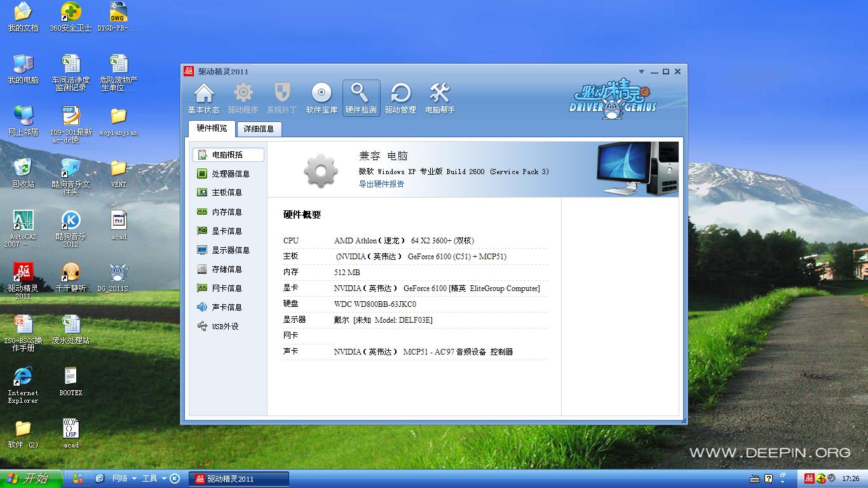Open the 软件宝库 disc section
Image resolution: width=868 pixels, height=488 pixels.
pos(322,98)
